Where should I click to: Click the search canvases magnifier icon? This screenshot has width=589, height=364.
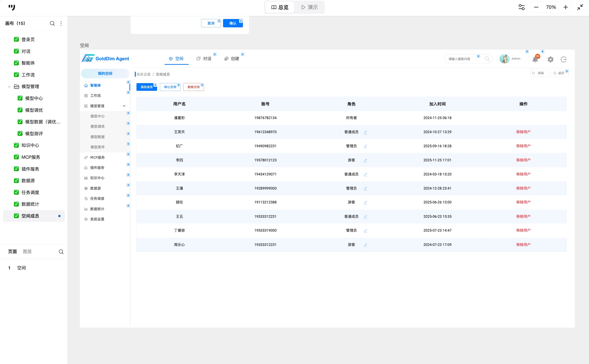[52, 23]
